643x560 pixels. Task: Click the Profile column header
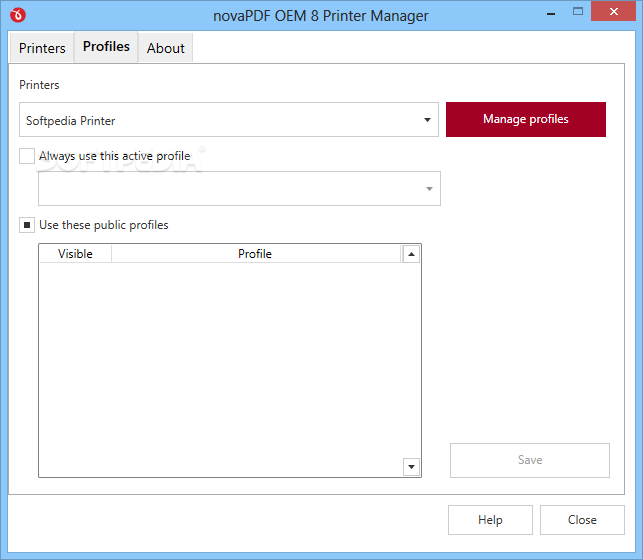point(255,254)
